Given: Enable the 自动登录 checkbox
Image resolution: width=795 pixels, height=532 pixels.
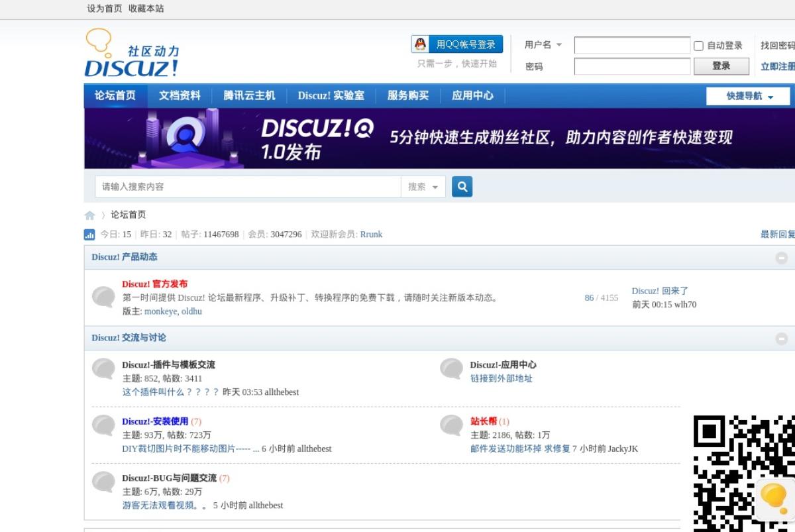Looking at the screenshot, I should [698, 46].
